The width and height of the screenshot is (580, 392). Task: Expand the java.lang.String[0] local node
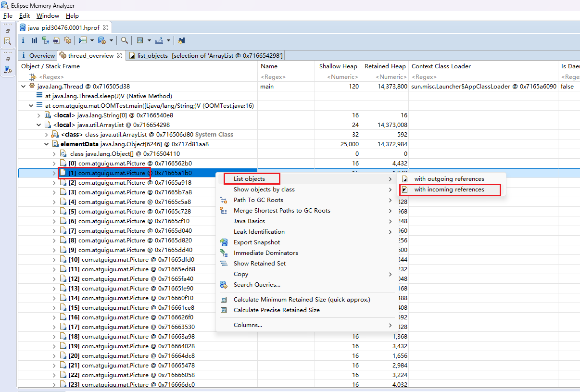click(39, 115)
